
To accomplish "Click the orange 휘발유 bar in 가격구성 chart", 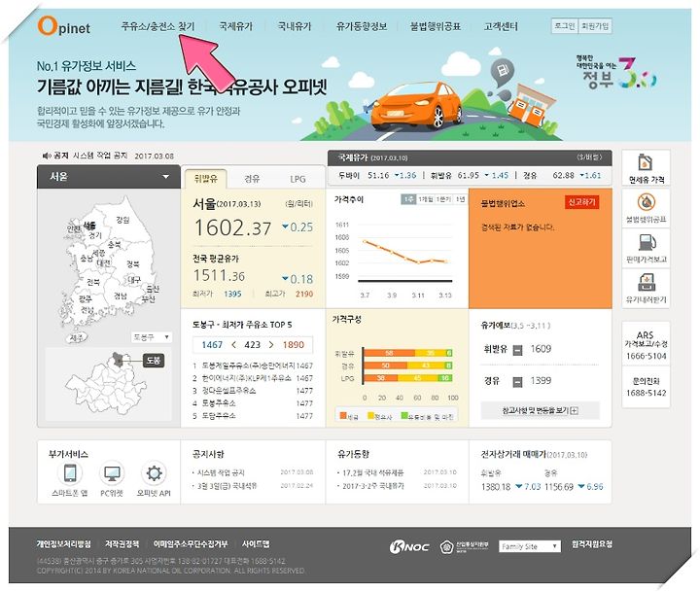I will (390, 353).
